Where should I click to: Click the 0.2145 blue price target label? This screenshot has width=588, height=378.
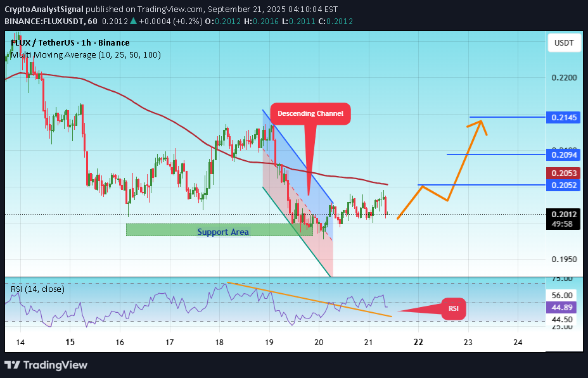tap(563, 118)
